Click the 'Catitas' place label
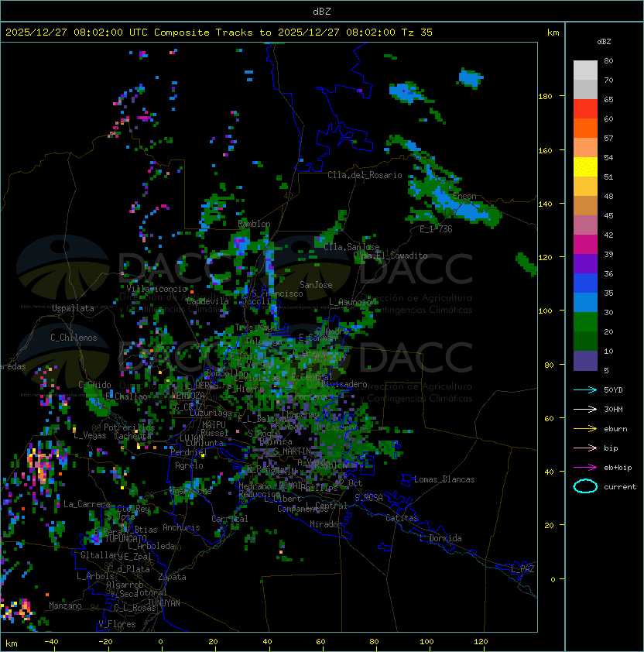Viewport: 644px width, 652px height. pyautogui.click(x=402, y=518)
